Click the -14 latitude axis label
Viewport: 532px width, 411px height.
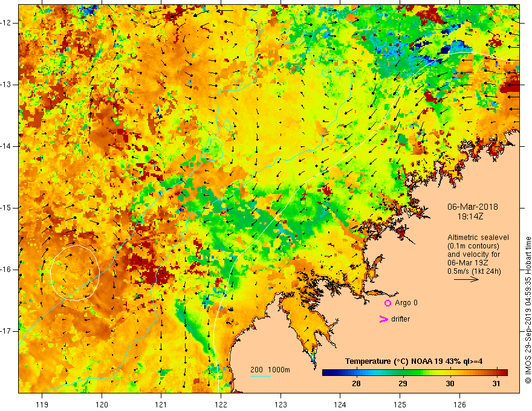pos(7,146)
